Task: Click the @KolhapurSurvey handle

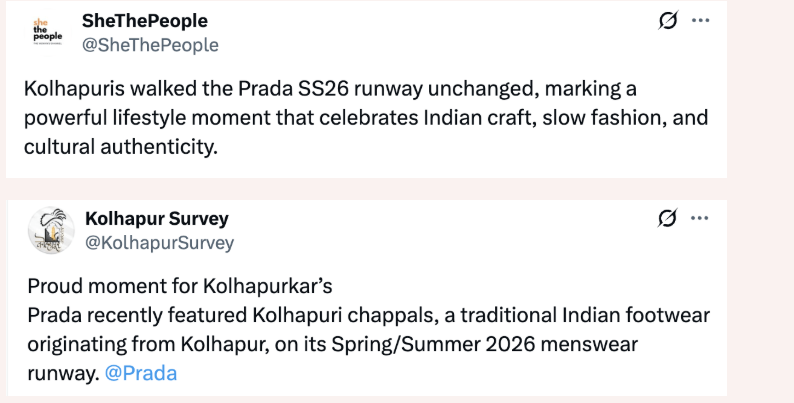Action: pyautogui.click(x=160, y=242)
